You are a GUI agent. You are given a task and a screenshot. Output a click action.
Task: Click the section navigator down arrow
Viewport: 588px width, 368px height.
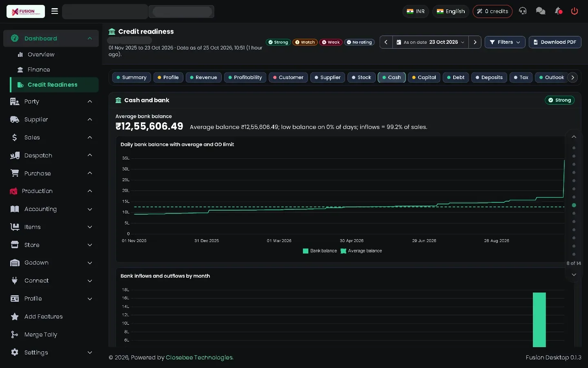click(574, 275)
